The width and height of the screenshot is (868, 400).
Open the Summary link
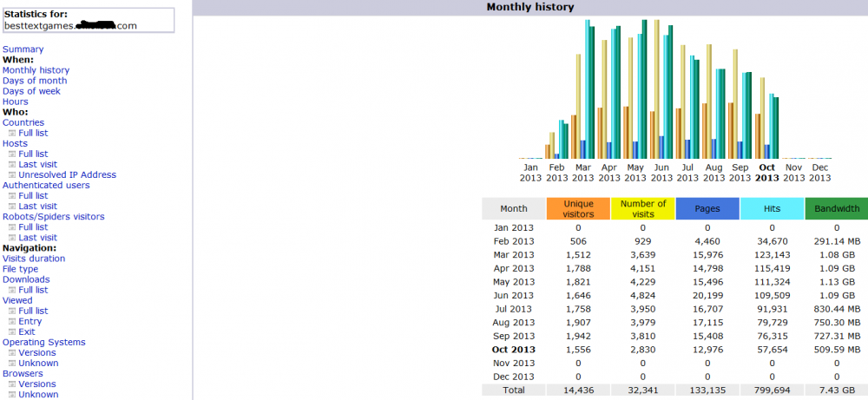click(23, 49)
